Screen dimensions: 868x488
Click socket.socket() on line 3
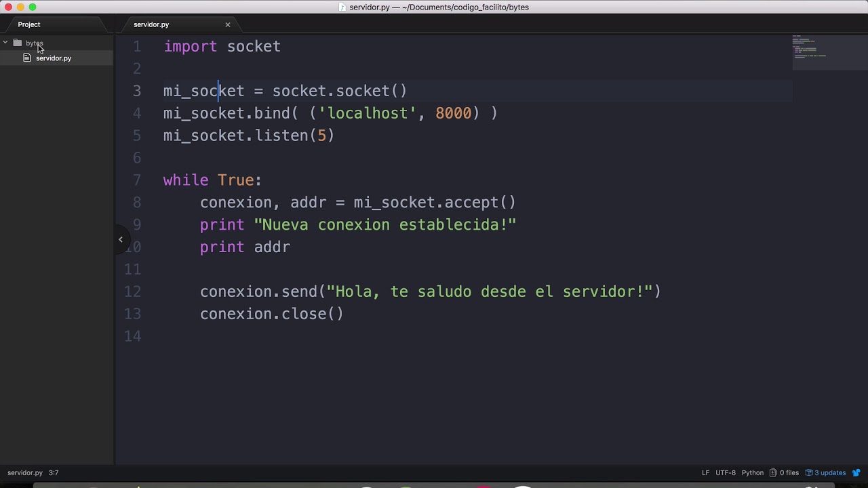point(340,91)
